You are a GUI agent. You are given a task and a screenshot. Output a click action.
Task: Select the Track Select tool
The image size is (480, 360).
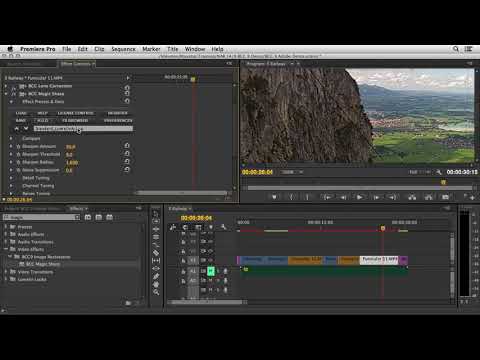(x=156, y=221)
